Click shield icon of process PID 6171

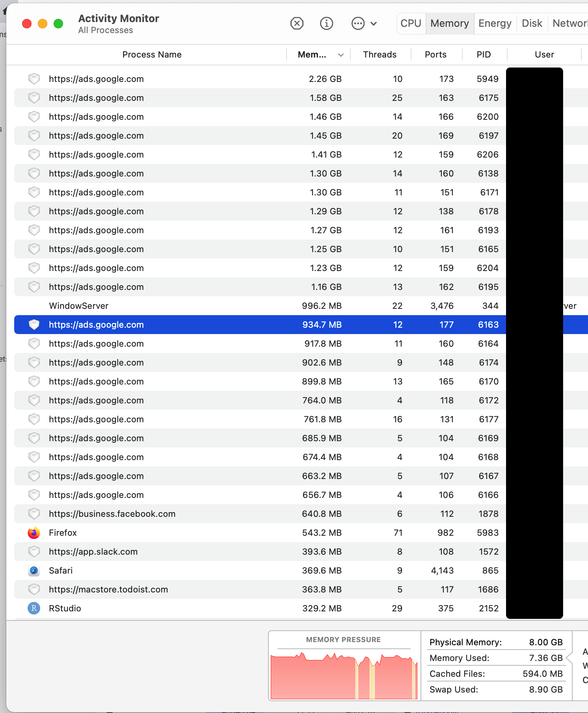[34, 192]
